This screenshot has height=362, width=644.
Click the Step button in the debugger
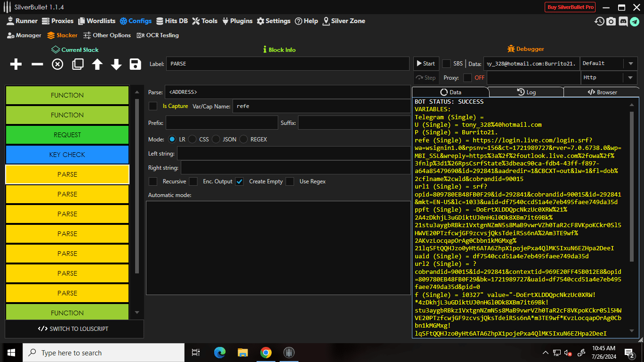(426, 78)
